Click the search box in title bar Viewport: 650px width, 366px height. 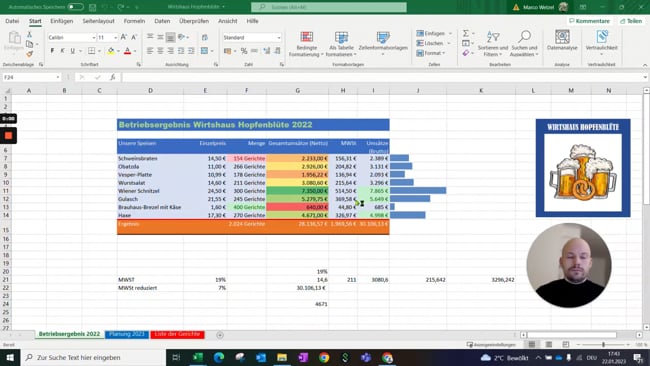coord(329,7)
